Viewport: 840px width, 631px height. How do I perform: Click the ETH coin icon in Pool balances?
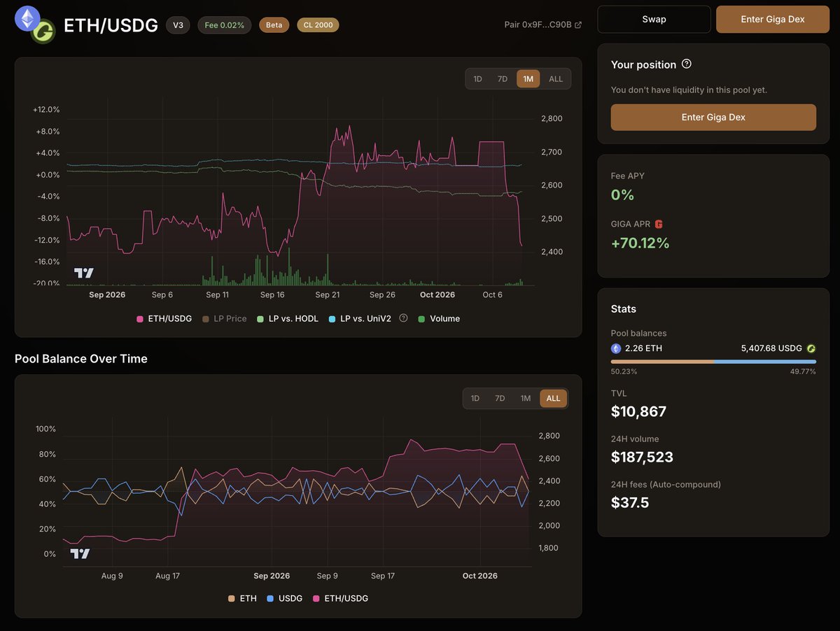point(616,348)
